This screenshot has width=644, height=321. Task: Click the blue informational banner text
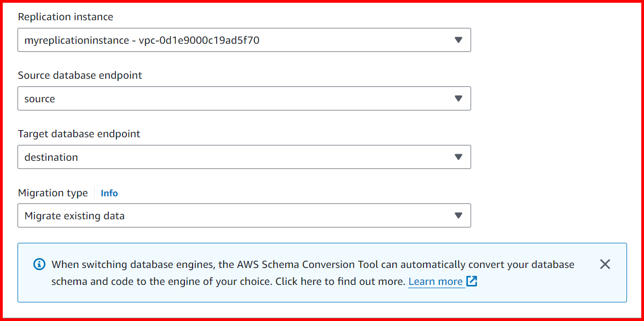coord(312,272)
